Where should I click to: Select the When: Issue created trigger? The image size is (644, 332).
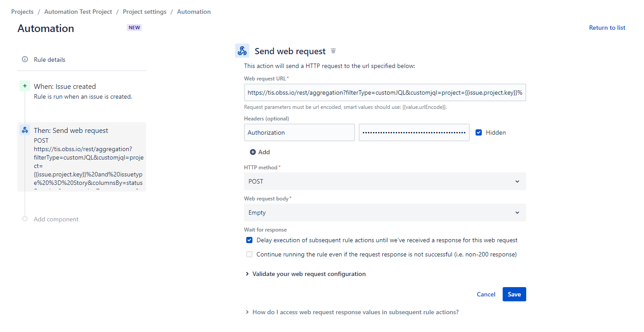65,87
